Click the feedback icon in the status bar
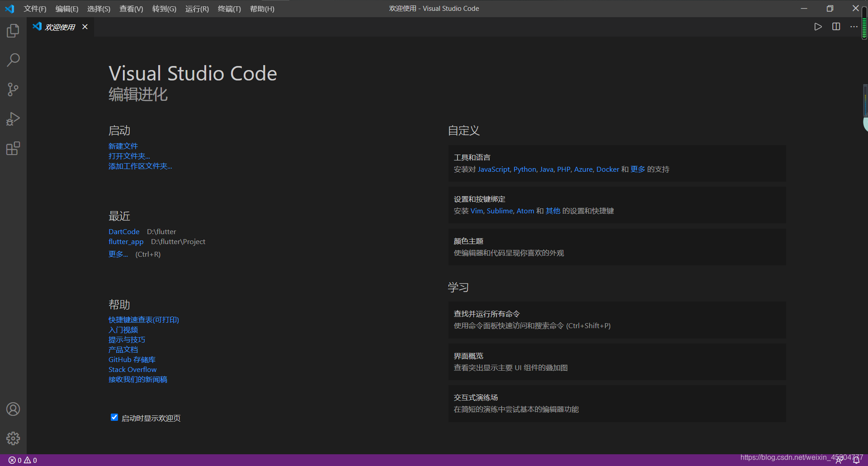This screenshot has height=466, width=868. (x=839, y=461)
